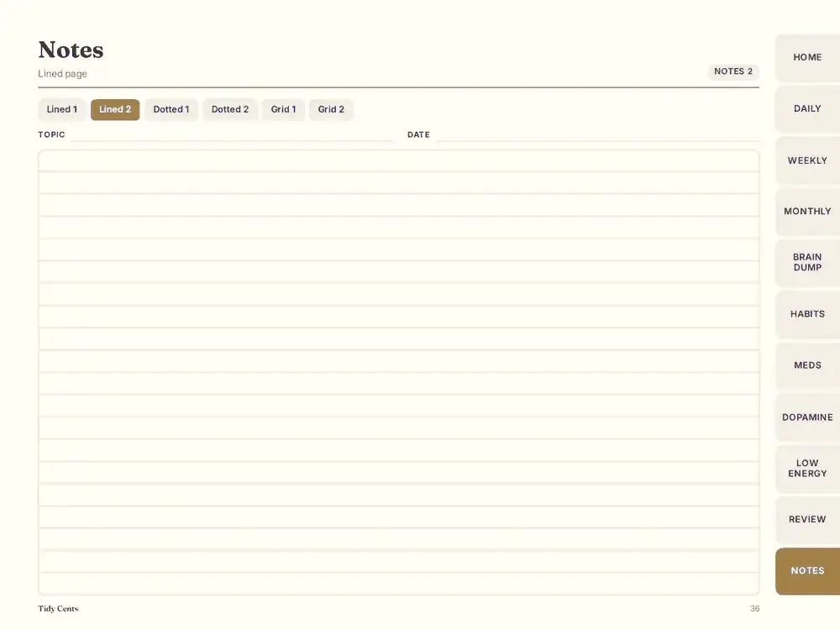Click the 'Lined page' subtitle
840x630 pixels.
(x=63, y=74)
